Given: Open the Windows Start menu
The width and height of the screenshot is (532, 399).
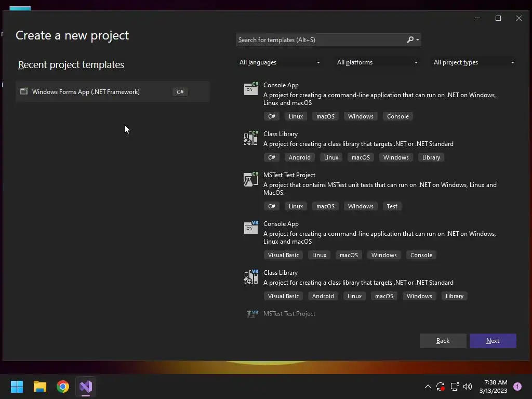Looking at the screenshot, I should (x=17, y=387).
